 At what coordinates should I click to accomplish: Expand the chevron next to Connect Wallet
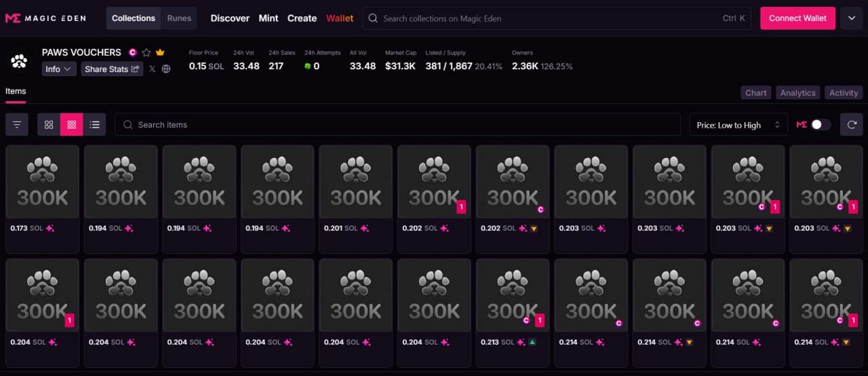tap(852, 18)
